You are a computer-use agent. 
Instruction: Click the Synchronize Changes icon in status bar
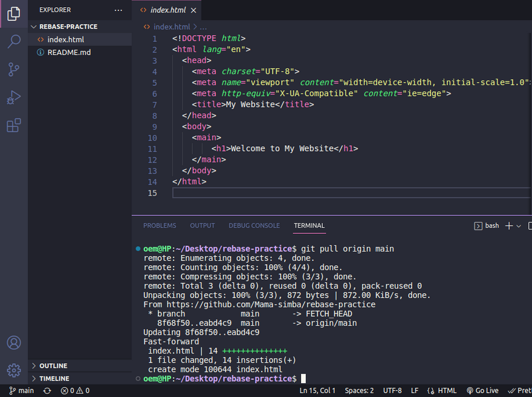pyautogui.click(x=47, y=390)
